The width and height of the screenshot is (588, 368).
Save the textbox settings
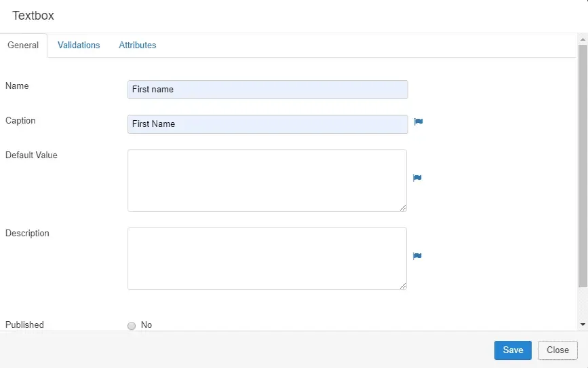coord(513,350)
